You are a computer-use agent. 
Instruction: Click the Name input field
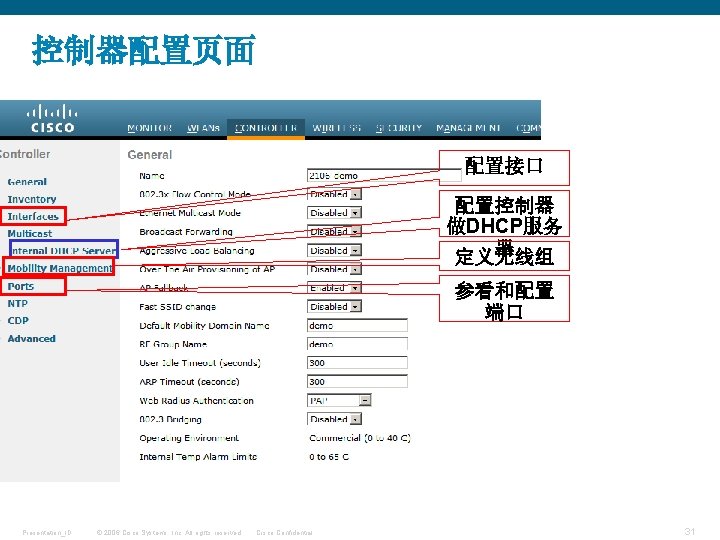point(384,175)
